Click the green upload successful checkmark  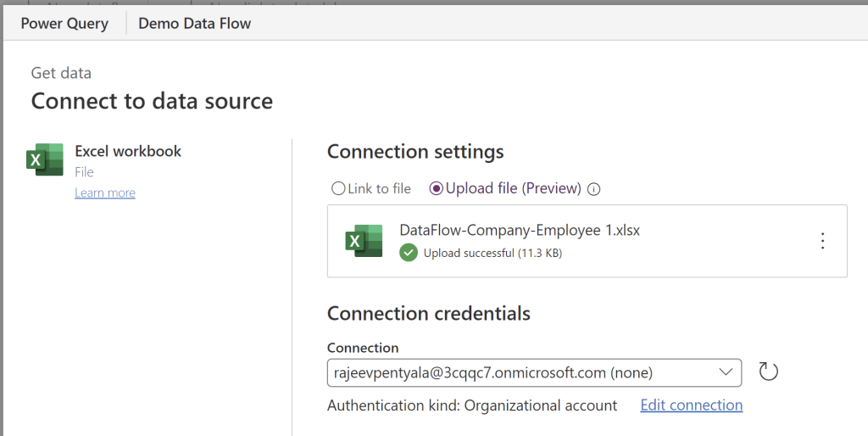pos(409,252)
